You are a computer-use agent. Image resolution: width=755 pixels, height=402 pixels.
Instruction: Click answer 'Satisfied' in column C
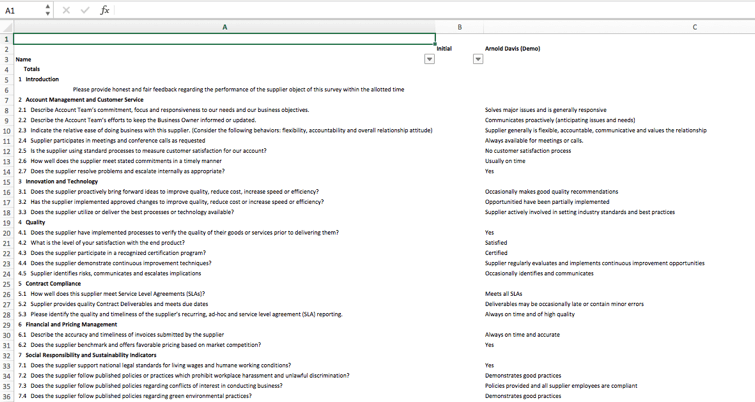[x=496, y=243]
